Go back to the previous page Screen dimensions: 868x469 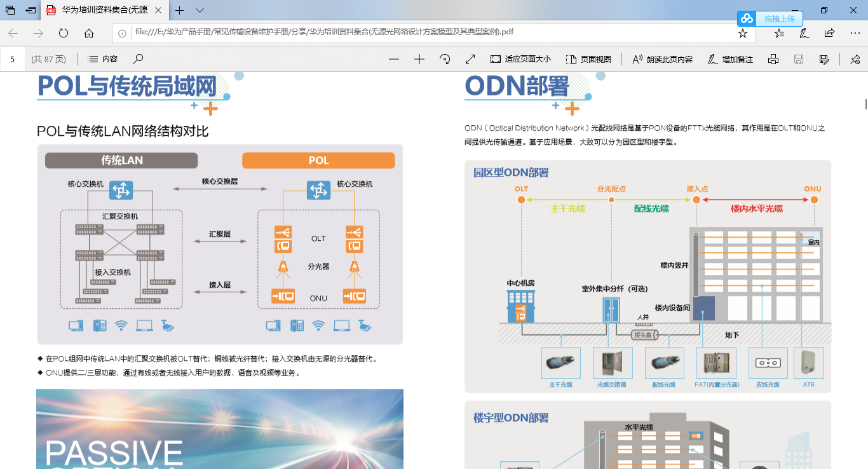(x=13, y=33)
